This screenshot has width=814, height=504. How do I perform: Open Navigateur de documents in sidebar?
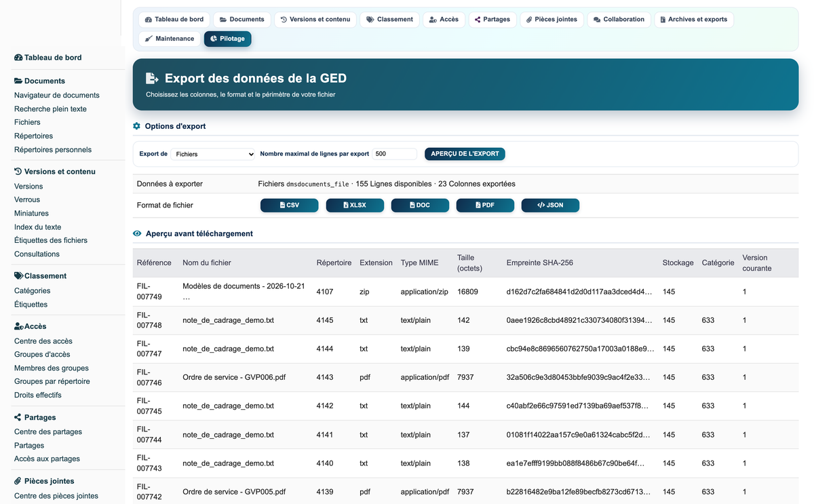[57, 96]
